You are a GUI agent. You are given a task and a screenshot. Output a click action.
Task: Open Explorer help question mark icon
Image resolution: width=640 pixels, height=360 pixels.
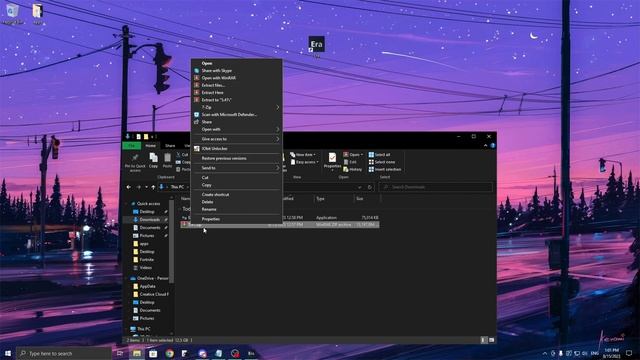(x=493, y=146)
